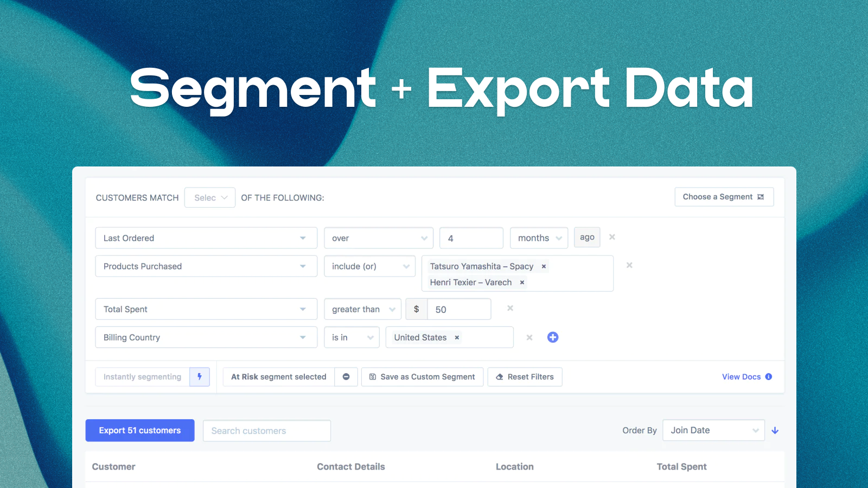Select the Total Spent column header
Viewport: 868px width, 488px height.
tap(681, 466)
